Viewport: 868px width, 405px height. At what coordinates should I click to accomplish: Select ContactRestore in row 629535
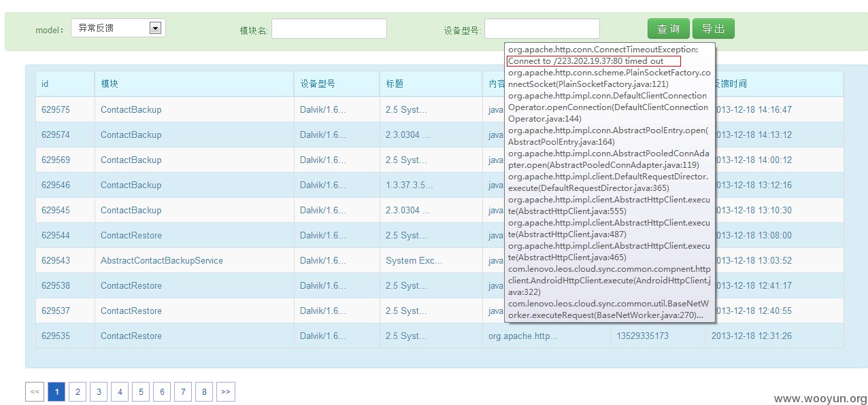[131, 336]
